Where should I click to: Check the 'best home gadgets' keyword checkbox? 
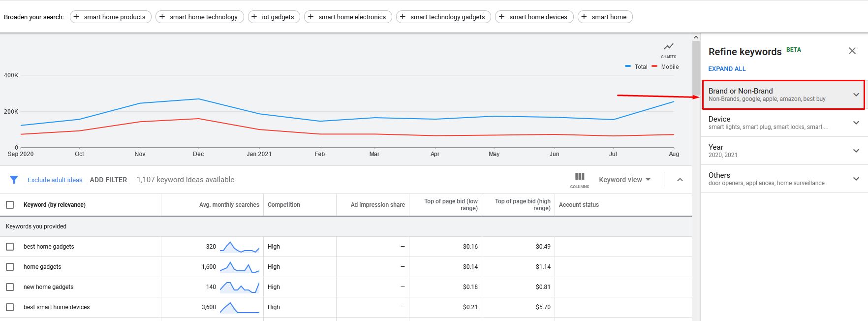click(x=10, y=247)
